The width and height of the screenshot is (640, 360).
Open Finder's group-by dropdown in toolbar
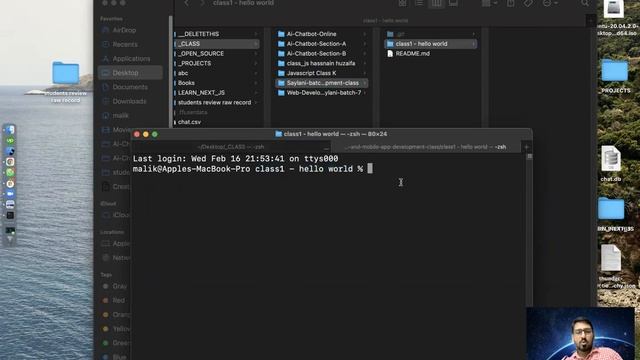click(x=489, y=3)
